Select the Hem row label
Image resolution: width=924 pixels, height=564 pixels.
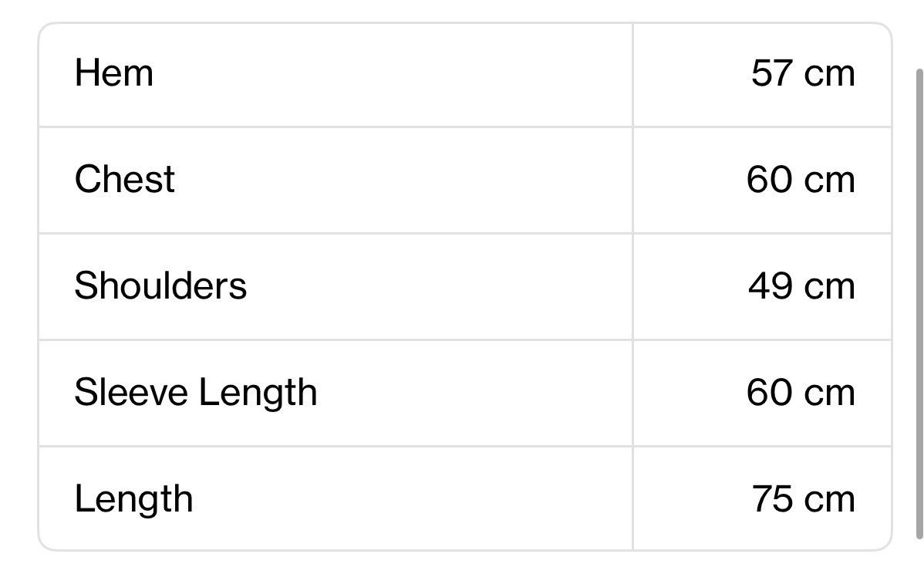pyautogui.click(x=113, y=73)
